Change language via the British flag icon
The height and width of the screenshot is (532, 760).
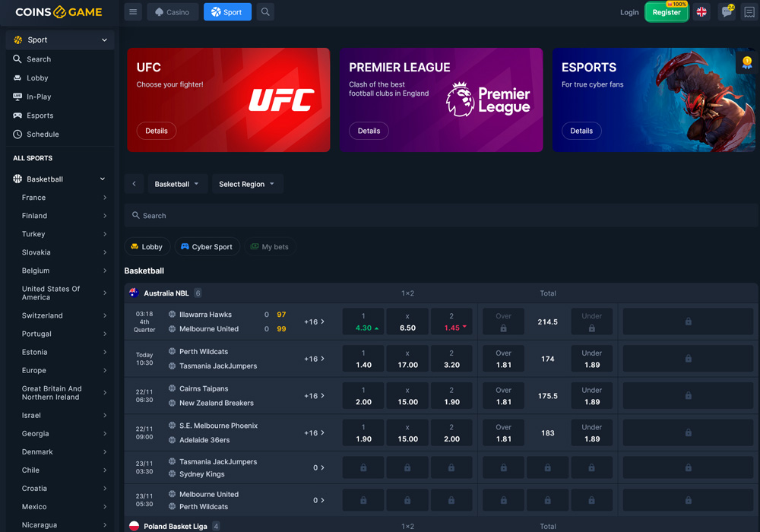click(x=701, y=11)
